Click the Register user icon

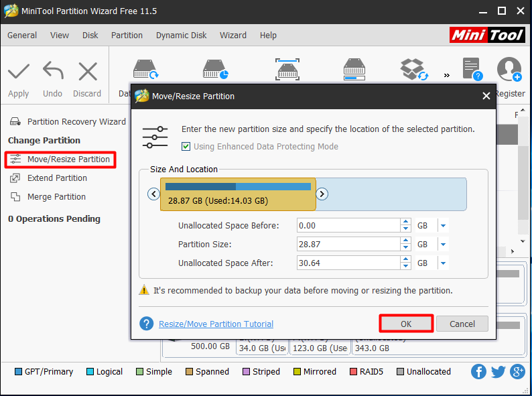509,69
